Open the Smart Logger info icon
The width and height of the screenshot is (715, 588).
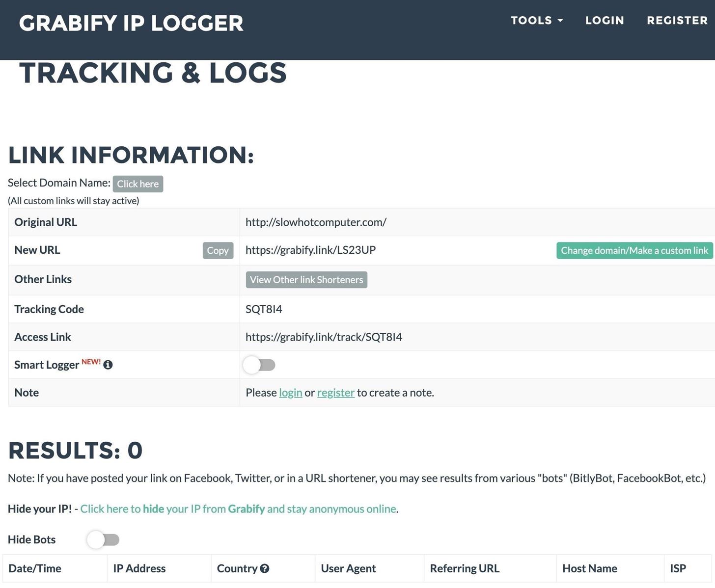(108, 365)
